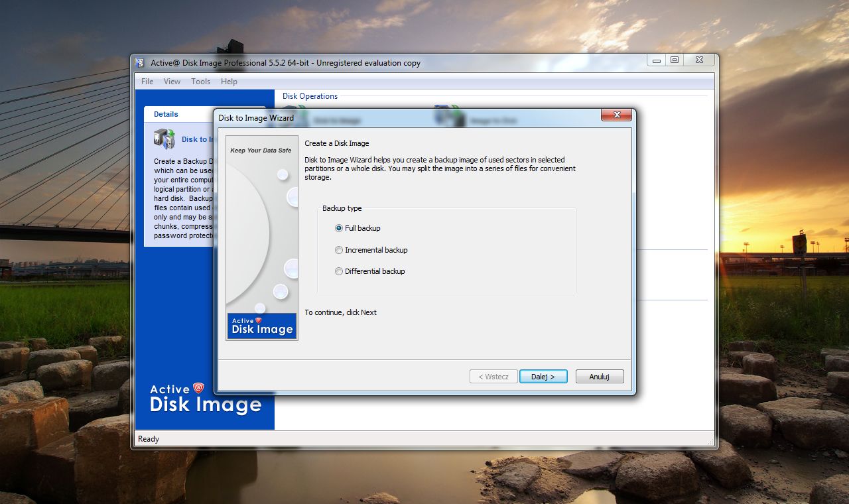This screenshot has width=849, height=504.
Task: Close the Active@ Disk Image main window
Action: [699, 60]
